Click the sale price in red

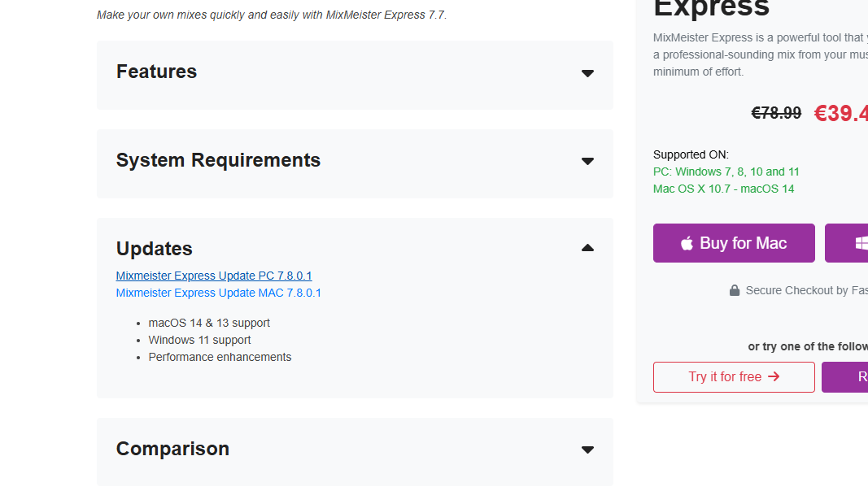(x=841, y=114)
